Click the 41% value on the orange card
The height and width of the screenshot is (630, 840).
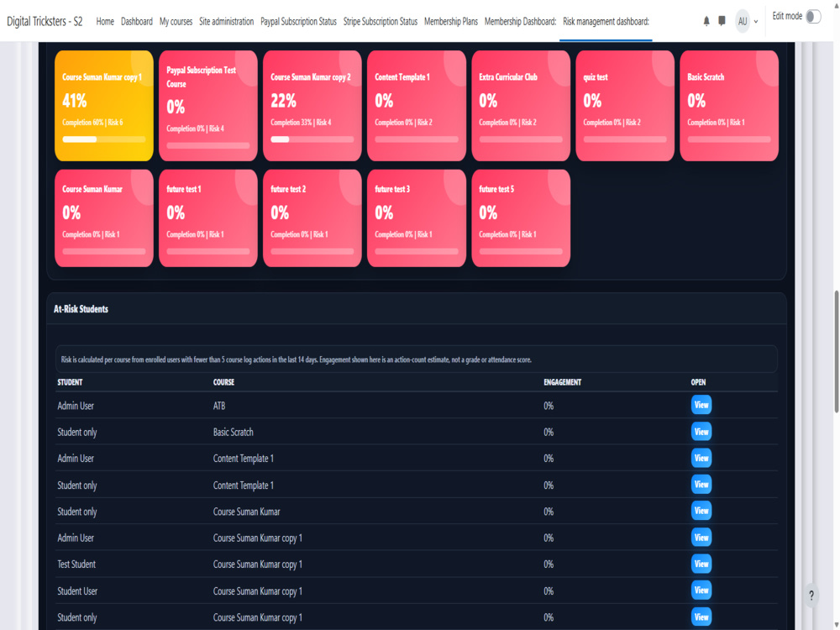[75, 100]
